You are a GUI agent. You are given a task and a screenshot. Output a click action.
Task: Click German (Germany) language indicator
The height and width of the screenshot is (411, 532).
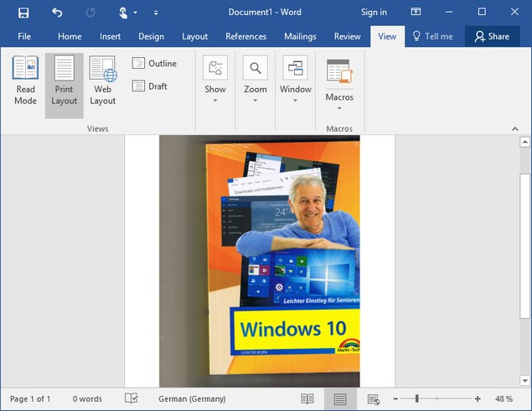(x=192, y=398)
